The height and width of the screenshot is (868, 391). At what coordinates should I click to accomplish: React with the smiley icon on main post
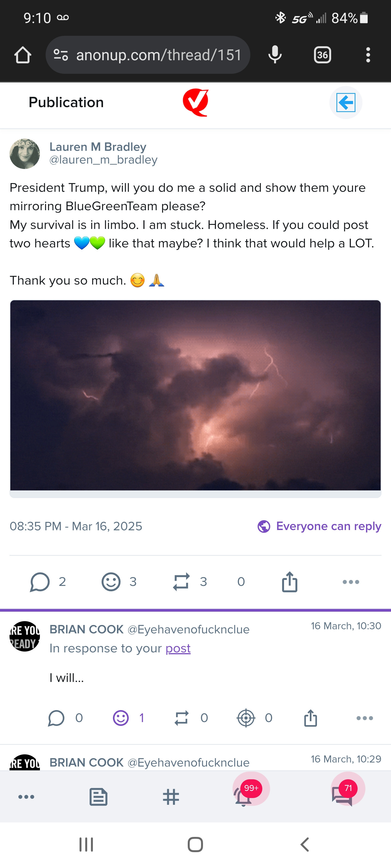tap(111, 582)
